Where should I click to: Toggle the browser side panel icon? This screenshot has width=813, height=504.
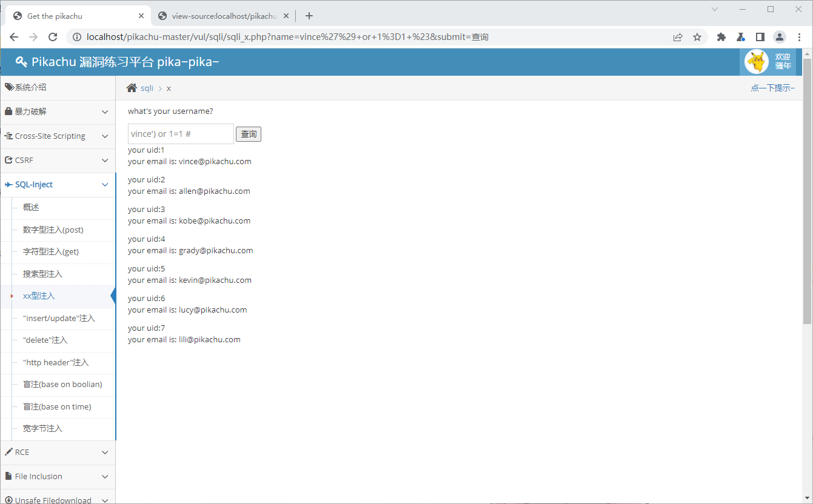(x=760, y=37)
